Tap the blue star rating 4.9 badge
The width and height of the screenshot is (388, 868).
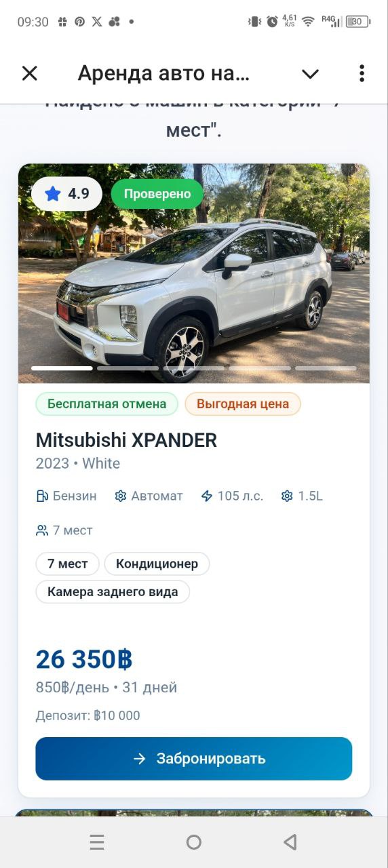66,194
